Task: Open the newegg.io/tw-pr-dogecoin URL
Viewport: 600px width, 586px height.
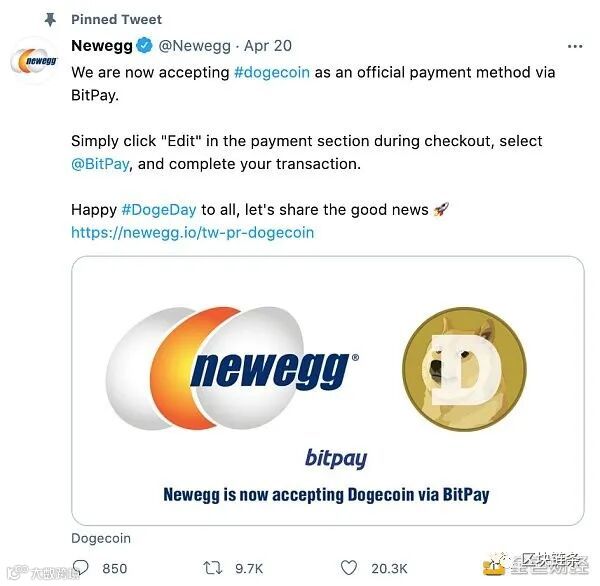Action: (x=192, y=232)
